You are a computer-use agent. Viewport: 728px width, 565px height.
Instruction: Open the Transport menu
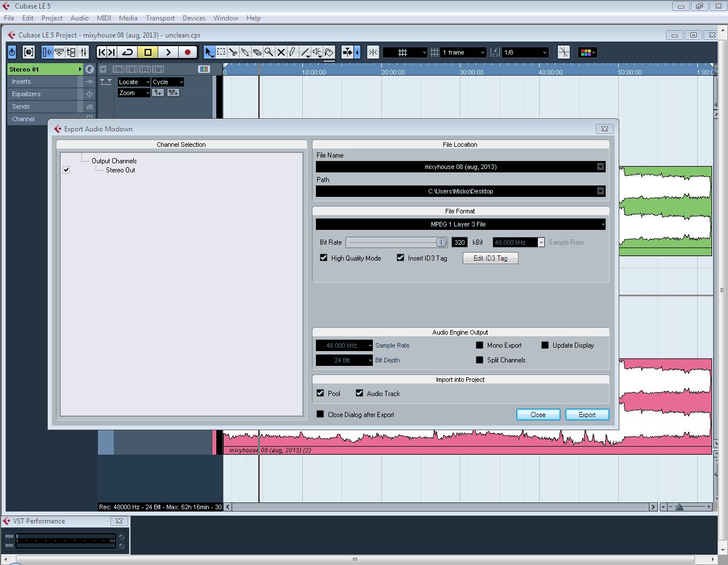(x=160, y=18)
